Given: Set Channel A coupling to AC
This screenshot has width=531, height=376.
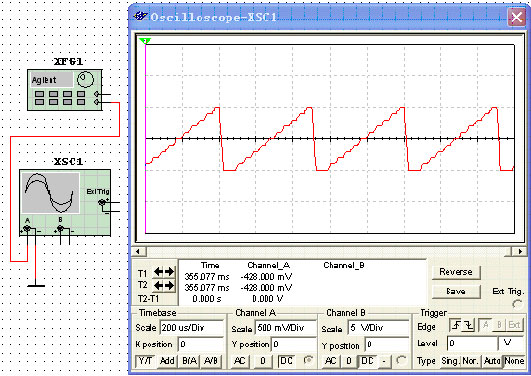Looking at the screenshot, I should click(239, 361).
